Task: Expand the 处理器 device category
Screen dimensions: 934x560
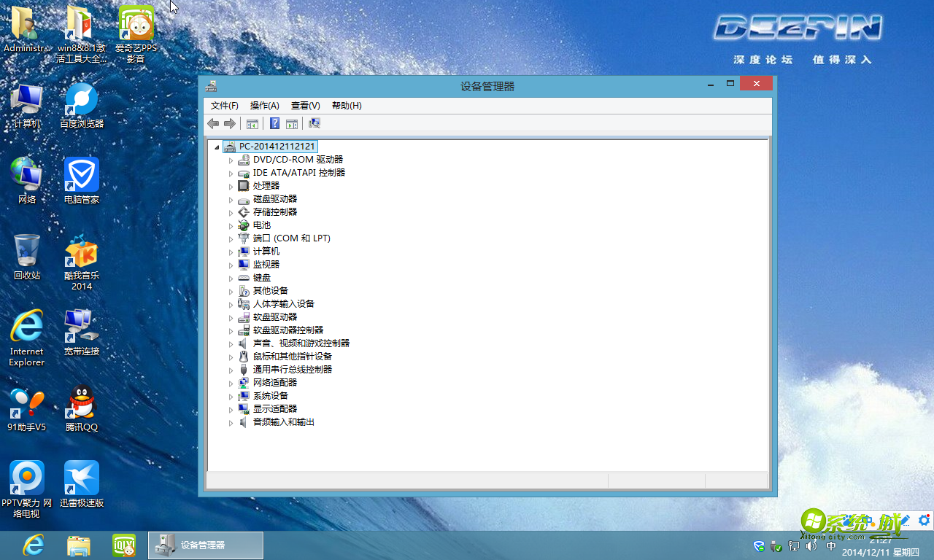Action: click(x=231, y=185)
